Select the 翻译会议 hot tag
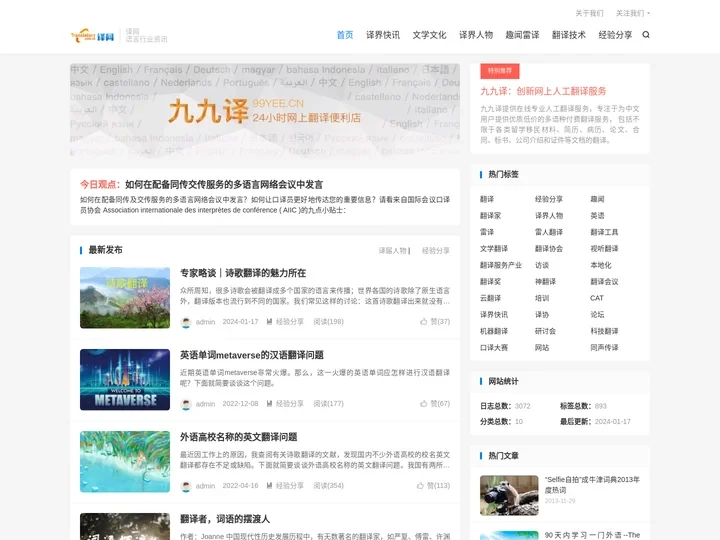 pyautogui.click(x=604, y=281)
